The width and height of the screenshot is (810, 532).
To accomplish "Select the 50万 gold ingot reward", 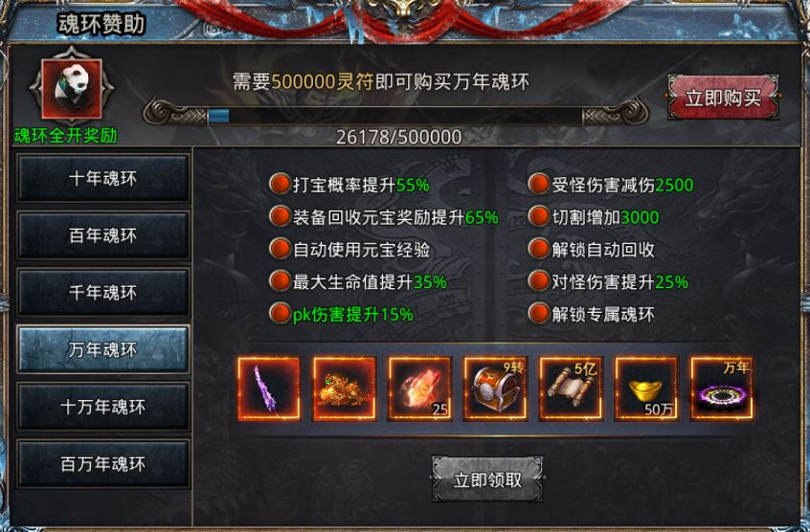I will tap(645, 388).
